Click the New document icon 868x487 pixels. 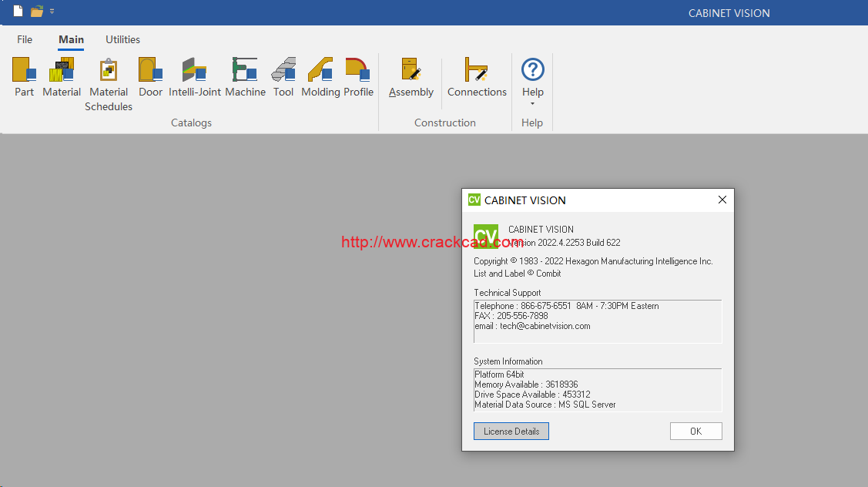18,11
